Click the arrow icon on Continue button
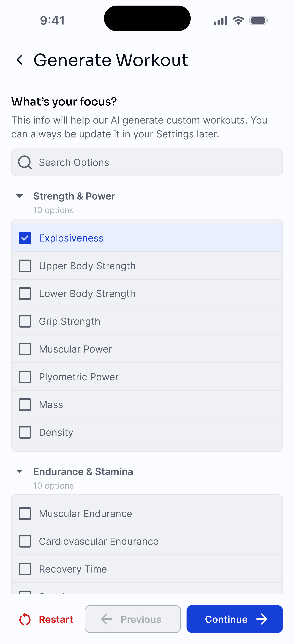This screenshot has width=294, height=644. [x=262, y=619]
